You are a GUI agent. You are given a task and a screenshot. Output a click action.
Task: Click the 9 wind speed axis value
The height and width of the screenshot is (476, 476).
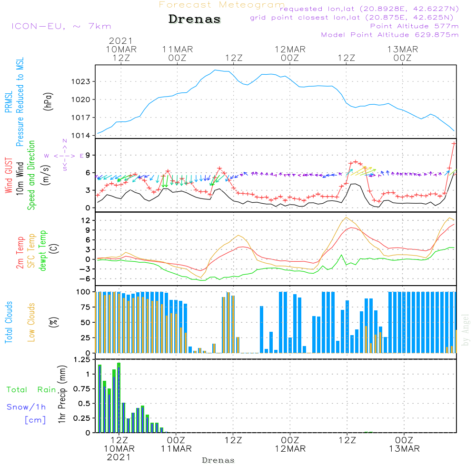(x=88, y=155)
